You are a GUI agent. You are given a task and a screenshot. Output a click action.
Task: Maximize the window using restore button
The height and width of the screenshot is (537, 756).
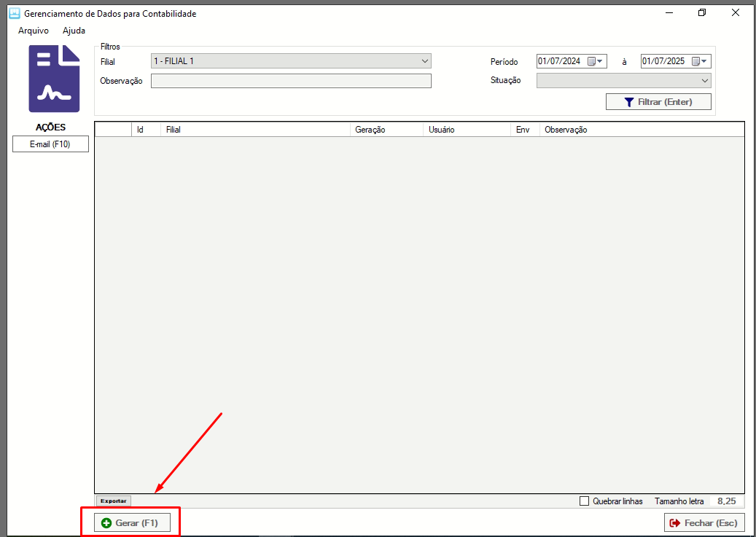701,13
